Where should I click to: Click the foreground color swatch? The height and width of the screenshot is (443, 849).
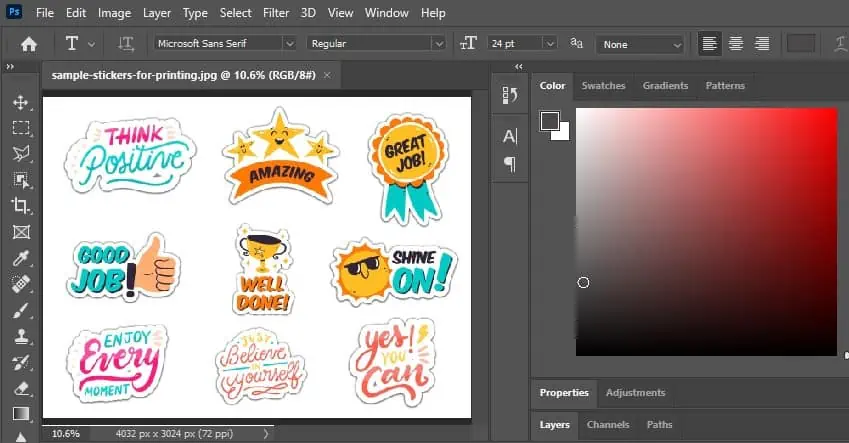549,121
